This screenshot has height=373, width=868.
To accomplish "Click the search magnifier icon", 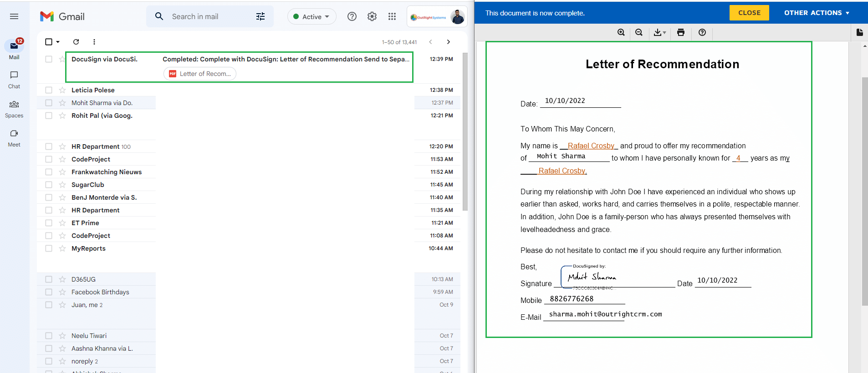I will (x=159, y=16).
